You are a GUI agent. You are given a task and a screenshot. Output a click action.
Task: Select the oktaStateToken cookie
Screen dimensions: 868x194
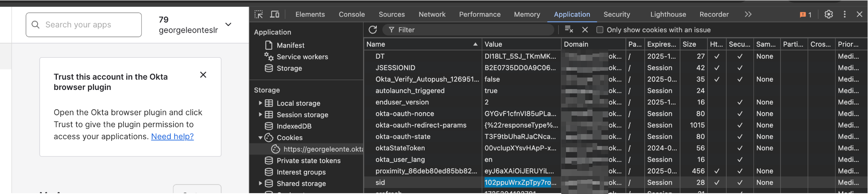coord(616,148)
